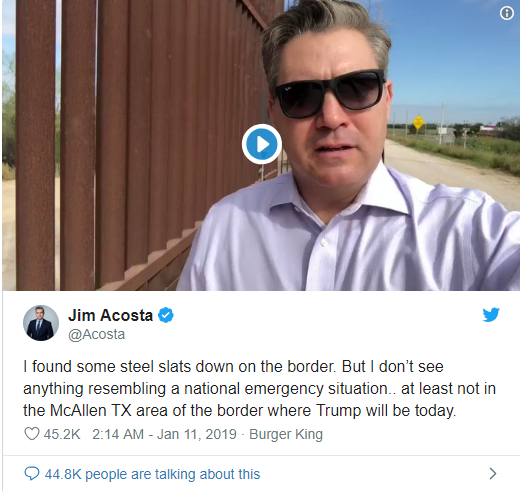Viewport: 520px width, 492px height.
Task: Click the yellow road sign in video
Action: click(x=418, y=122)
